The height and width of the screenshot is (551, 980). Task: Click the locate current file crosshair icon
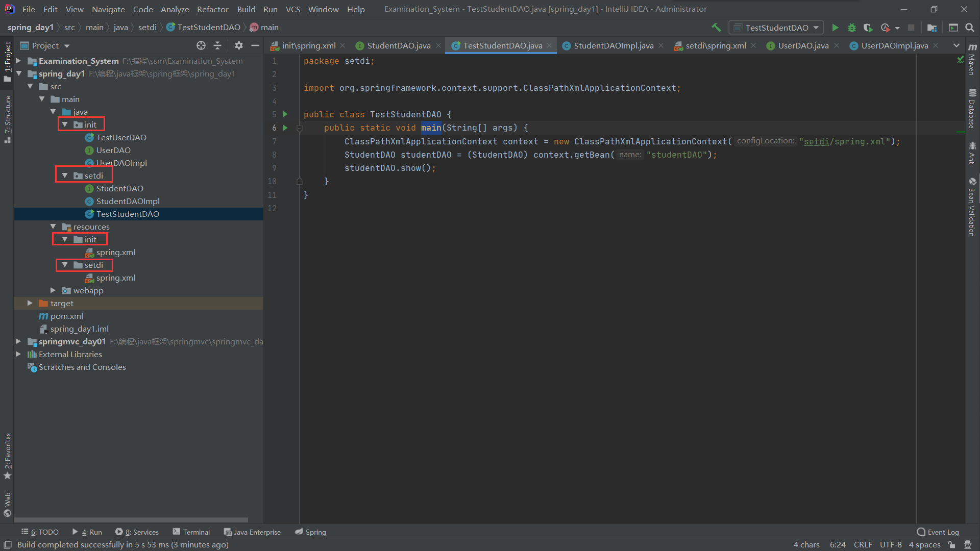pos(201,45)
